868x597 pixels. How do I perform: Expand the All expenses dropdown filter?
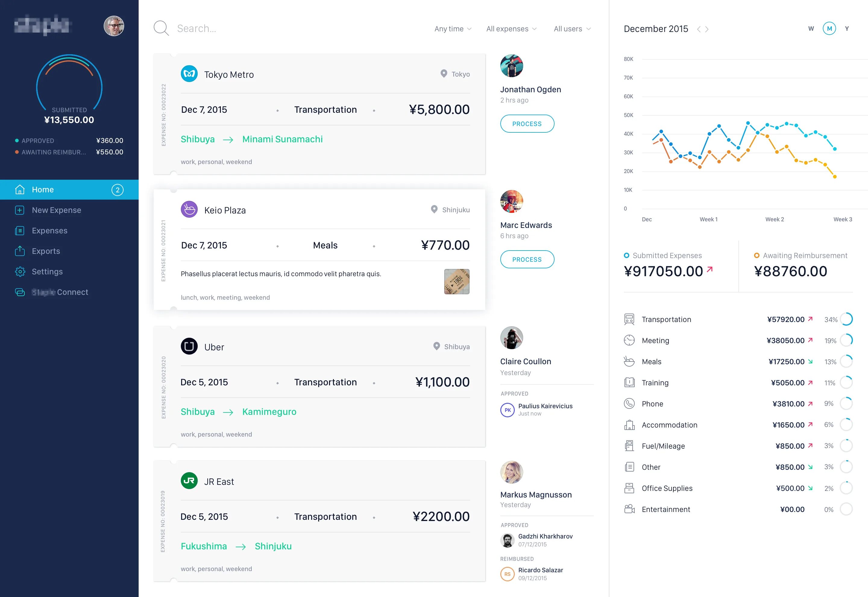coord(511,28)
